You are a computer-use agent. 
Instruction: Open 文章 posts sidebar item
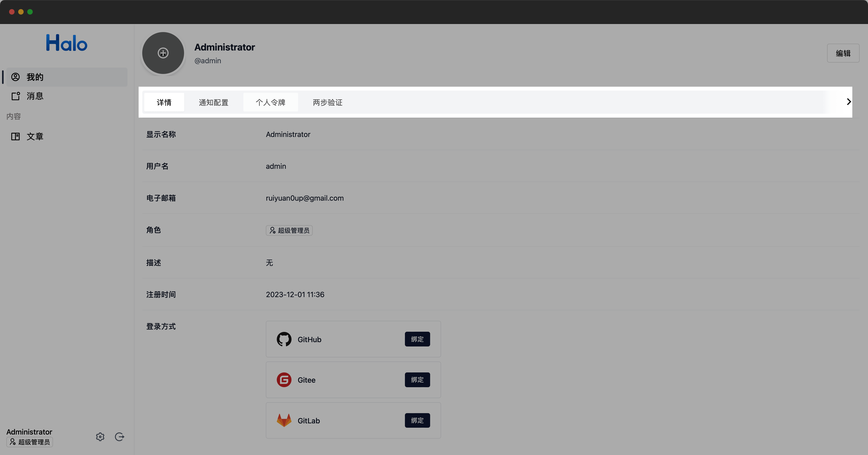35,136
